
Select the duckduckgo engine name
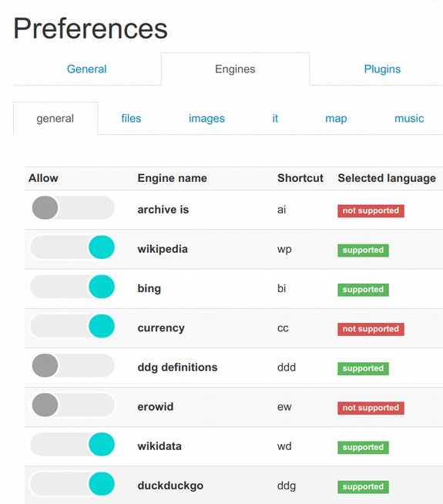point(170,486)
